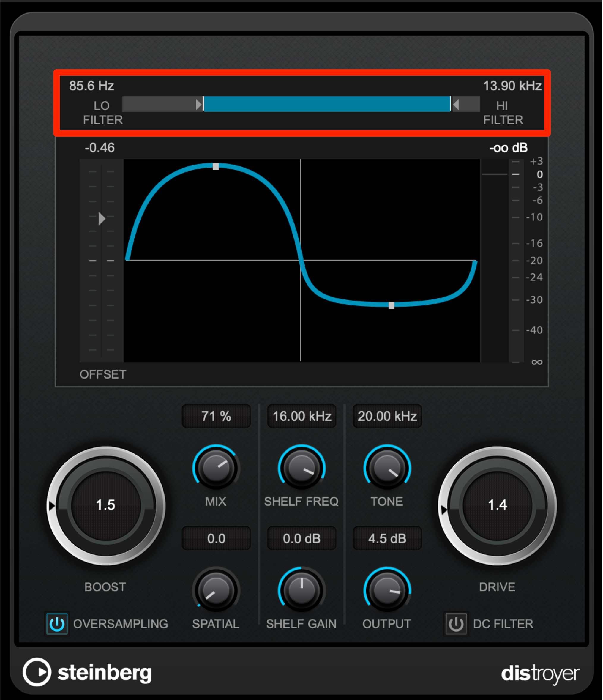Click the Lo Filter slider handle
The image size is (603, 700).
(200, 104)
